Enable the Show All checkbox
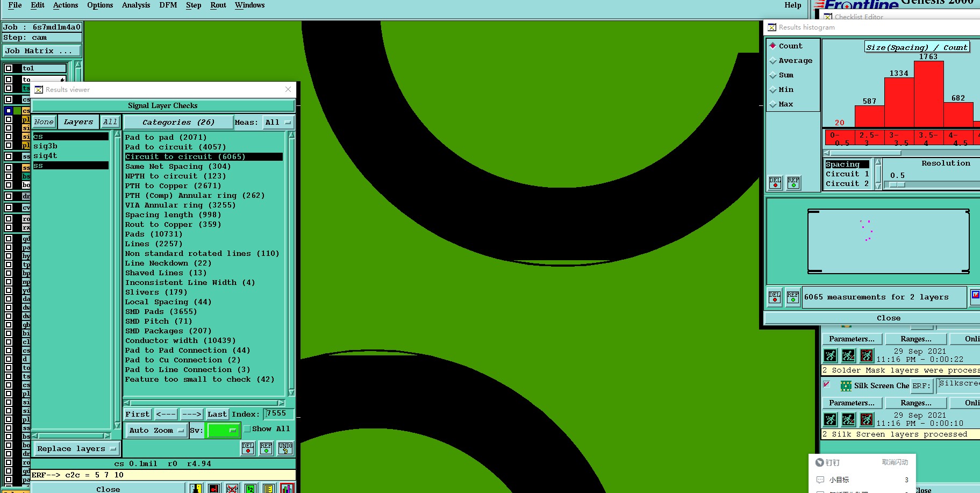 click(x=247, y=428)
